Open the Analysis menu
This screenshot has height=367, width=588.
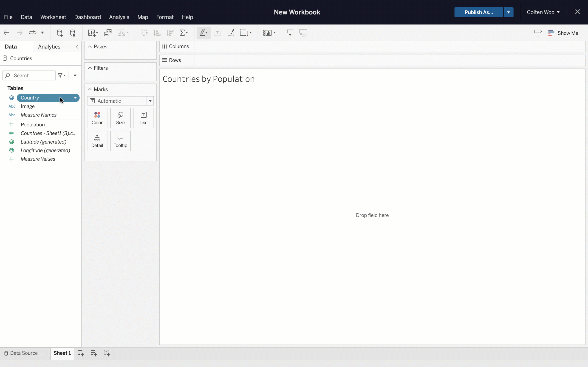pos(119,17)
